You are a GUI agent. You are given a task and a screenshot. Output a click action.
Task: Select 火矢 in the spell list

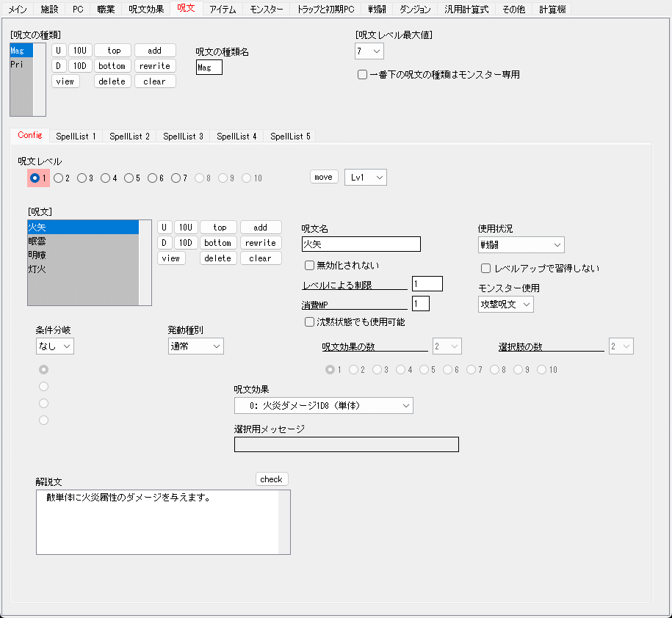83,227
